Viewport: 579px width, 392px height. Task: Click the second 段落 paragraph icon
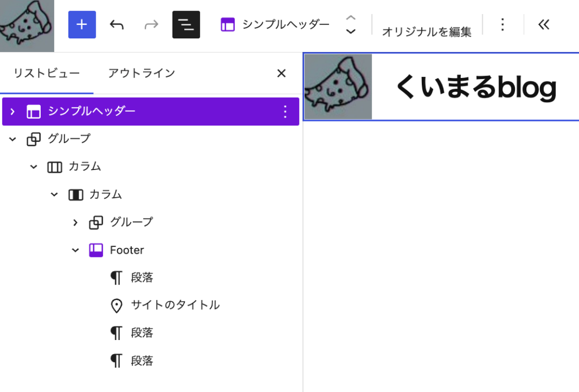[x=116, y=333]
